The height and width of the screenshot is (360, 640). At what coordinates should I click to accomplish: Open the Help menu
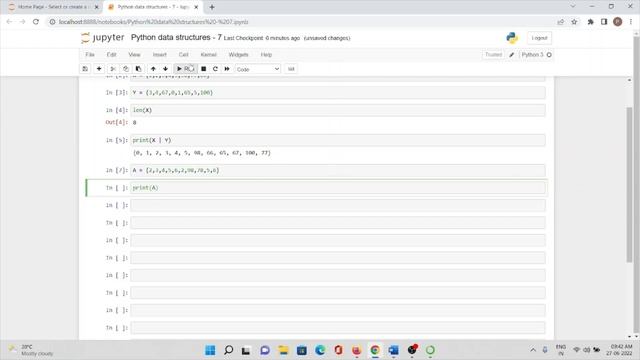(x=266, y=55)
